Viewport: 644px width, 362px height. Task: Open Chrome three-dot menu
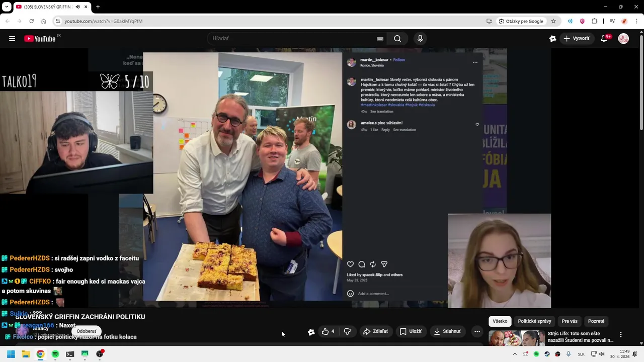(x=636, y=21)
